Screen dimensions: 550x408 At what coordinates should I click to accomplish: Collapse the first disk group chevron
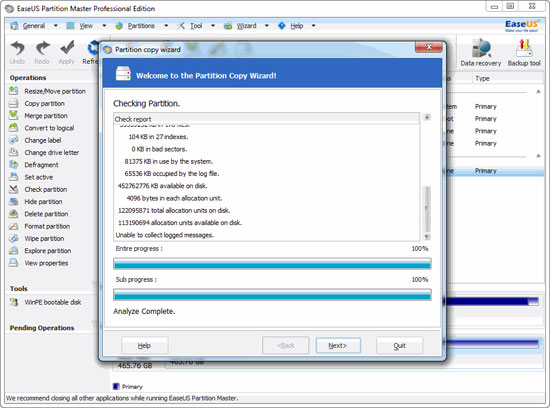click(538, 92)
